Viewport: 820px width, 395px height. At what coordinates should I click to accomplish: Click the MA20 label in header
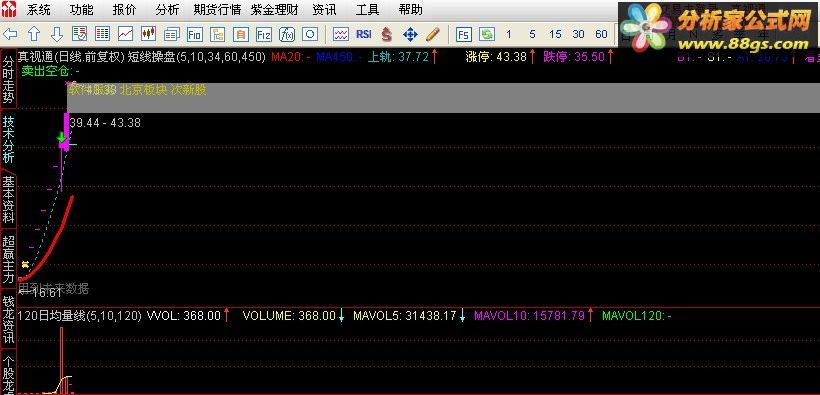tap(291, 57)
